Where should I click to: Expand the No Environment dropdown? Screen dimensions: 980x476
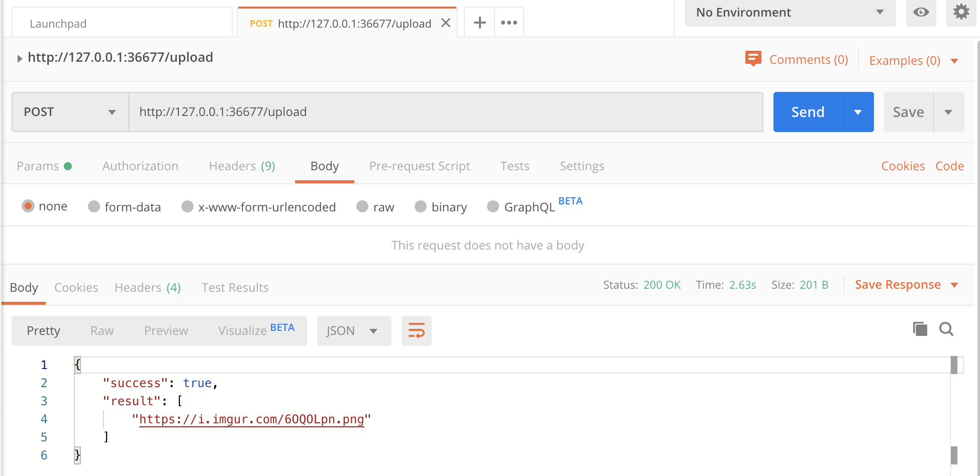tap(790, 13)
